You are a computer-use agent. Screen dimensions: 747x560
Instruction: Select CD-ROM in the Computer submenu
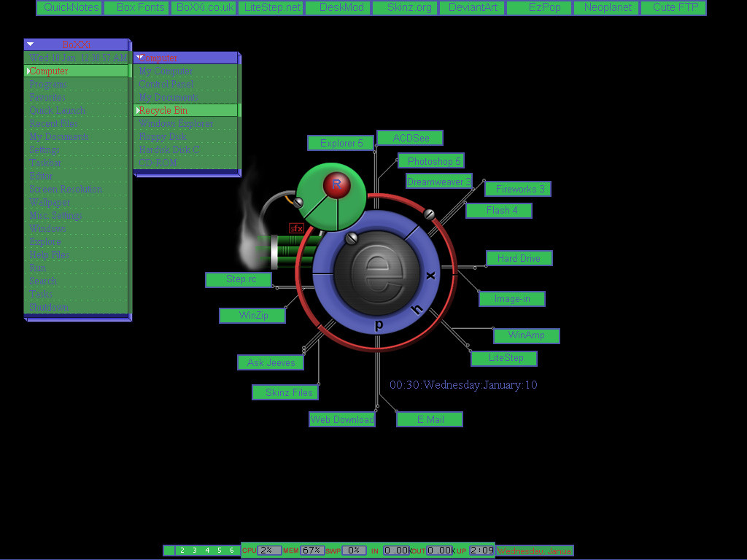point(185,163)
